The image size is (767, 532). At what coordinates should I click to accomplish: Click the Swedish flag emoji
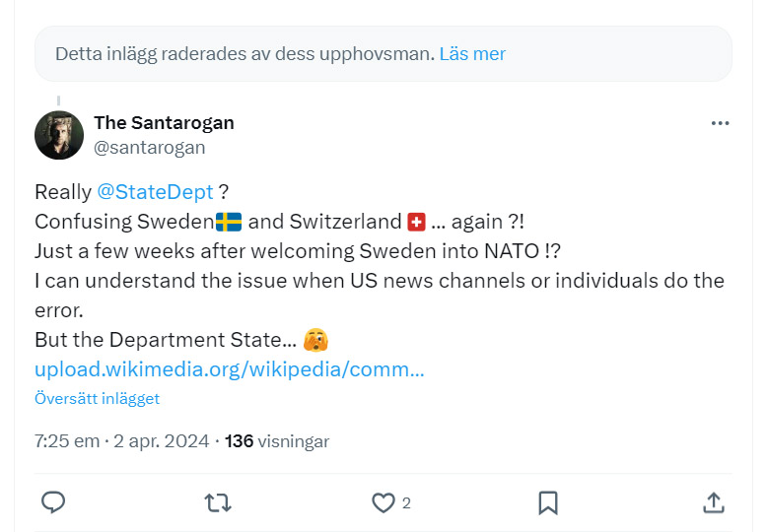click(230, 222)
